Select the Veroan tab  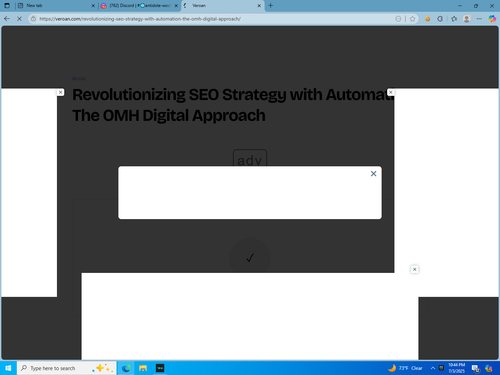222,5
